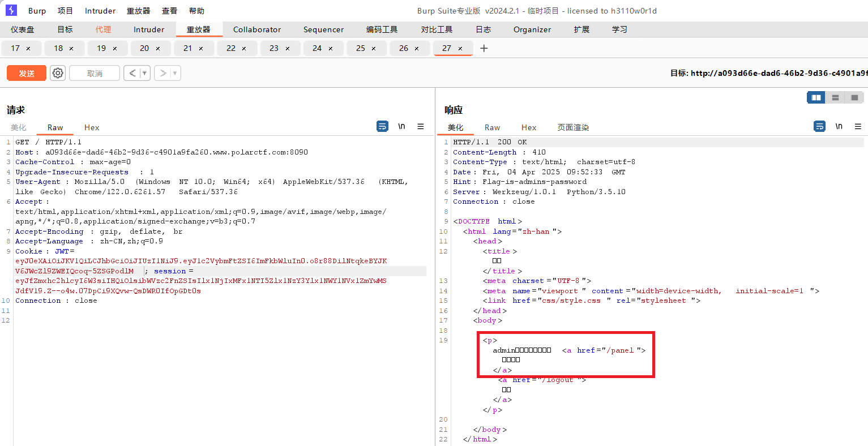Select Repeater tab 25
The image size is (868, 446).
pos(361,48)
